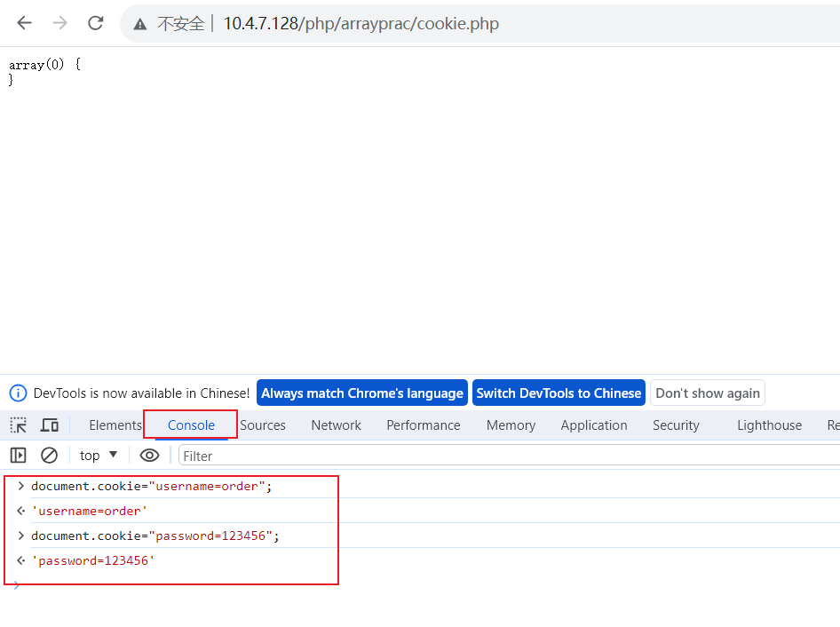
Task: Click the username=order cookie command line
Action: (152, 486)
